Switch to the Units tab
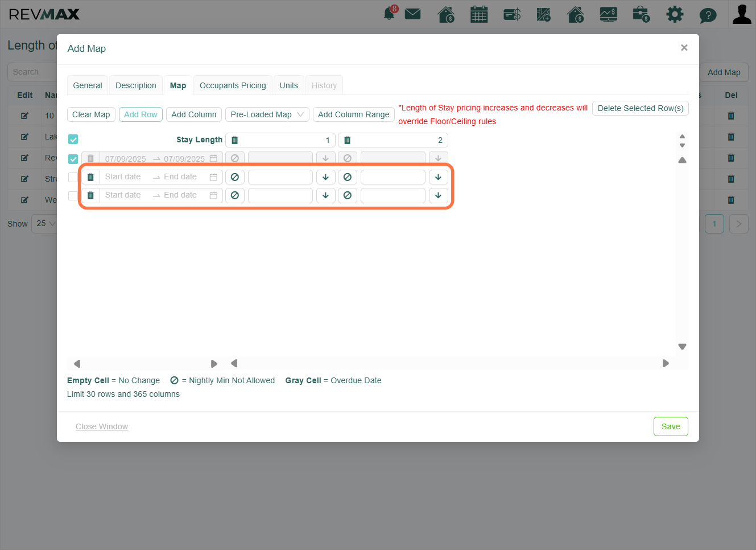The width and height of the screenshot is (756, 550). [289, 85]
